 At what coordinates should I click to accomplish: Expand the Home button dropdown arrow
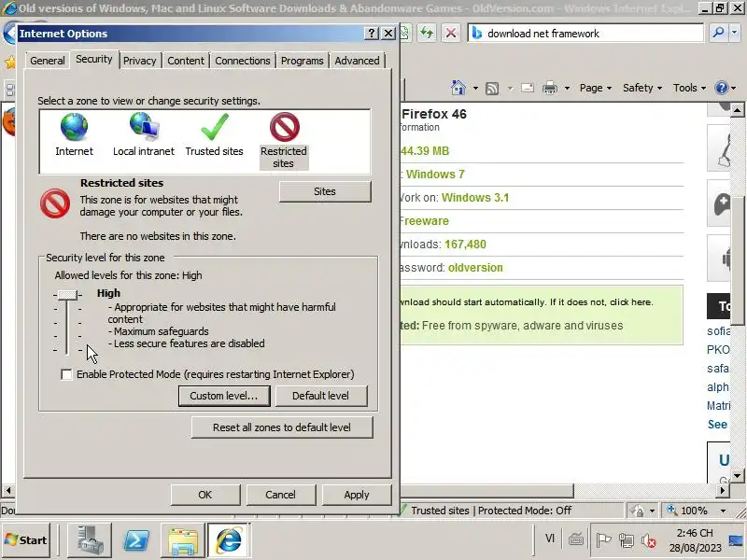tap(475, 88)
